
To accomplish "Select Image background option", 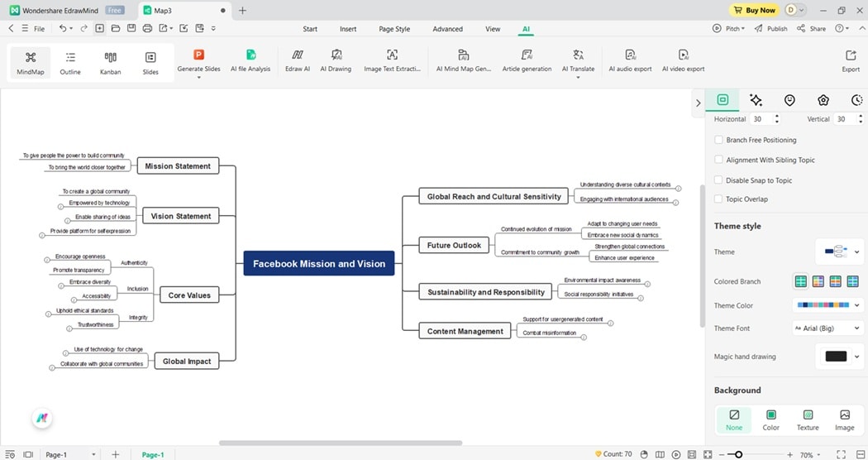I will click(844, 420).
